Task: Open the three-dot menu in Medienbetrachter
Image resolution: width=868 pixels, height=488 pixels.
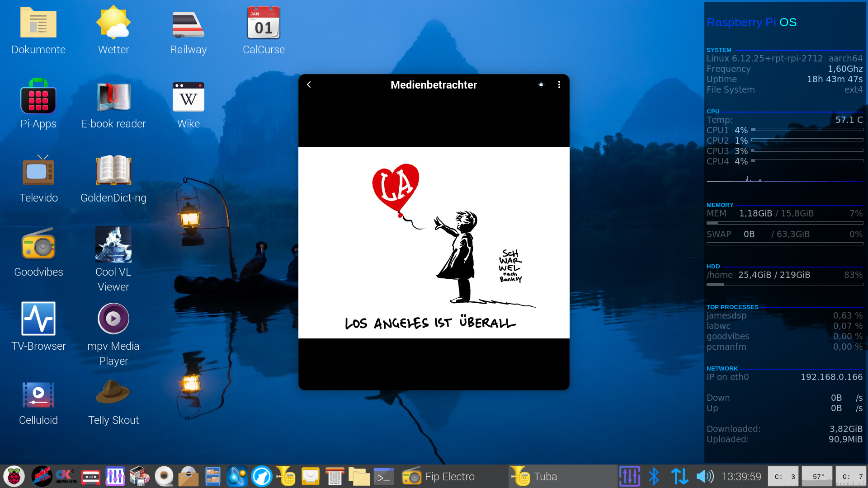Action: point(559,84)
